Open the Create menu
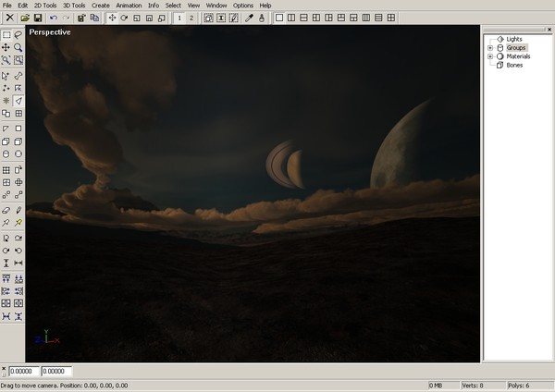The image size is (555, 392). tap(101, 6)
